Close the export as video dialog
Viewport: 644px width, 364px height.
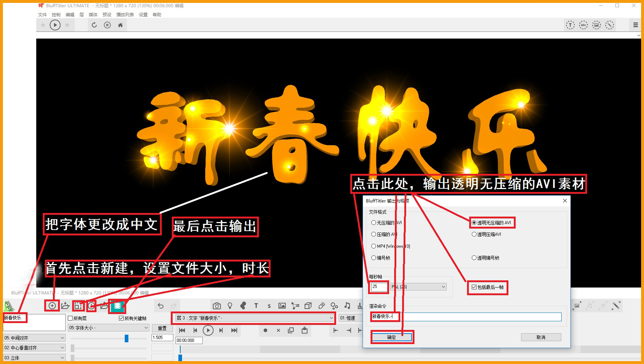565,201
